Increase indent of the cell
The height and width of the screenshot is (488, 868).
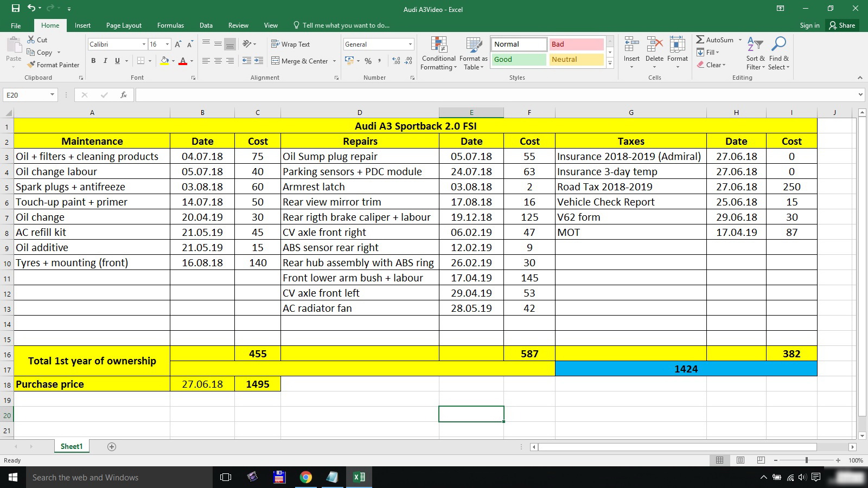click(259, 61)
